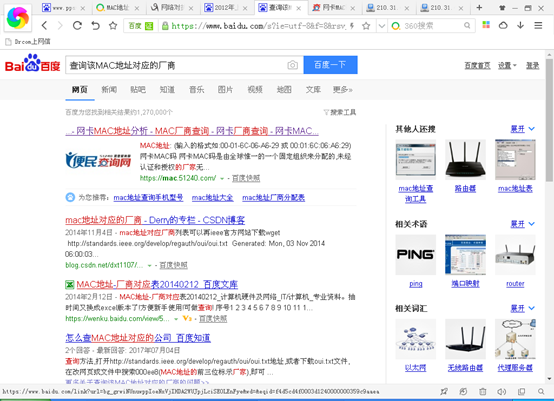The width and height of the screenshot is (554, 401).
Task: Open the 网卡MAC地址分析 search result
Action: pos(192,131)
